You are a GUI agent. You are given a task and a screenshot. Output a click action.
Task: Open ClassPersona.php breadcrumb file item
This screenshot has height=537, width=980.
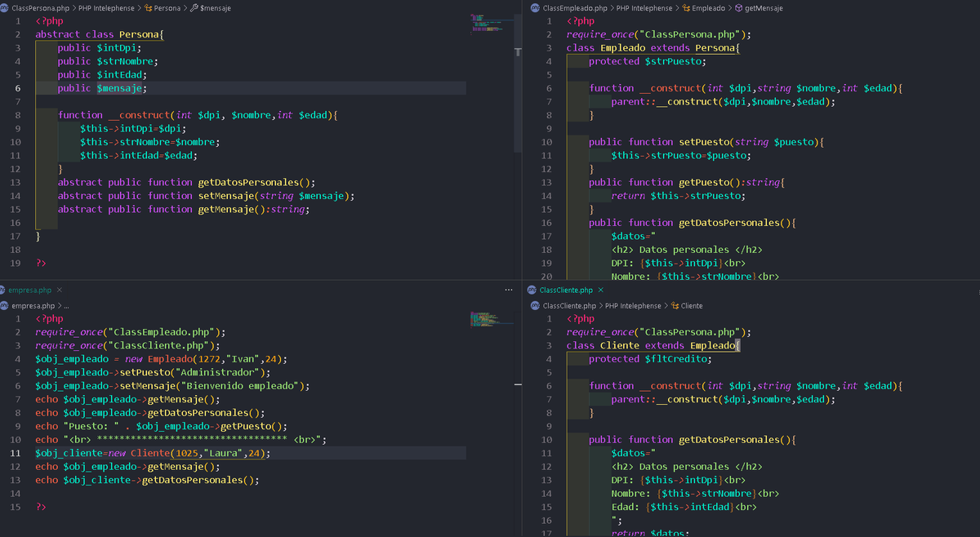(x=40, y=7)
